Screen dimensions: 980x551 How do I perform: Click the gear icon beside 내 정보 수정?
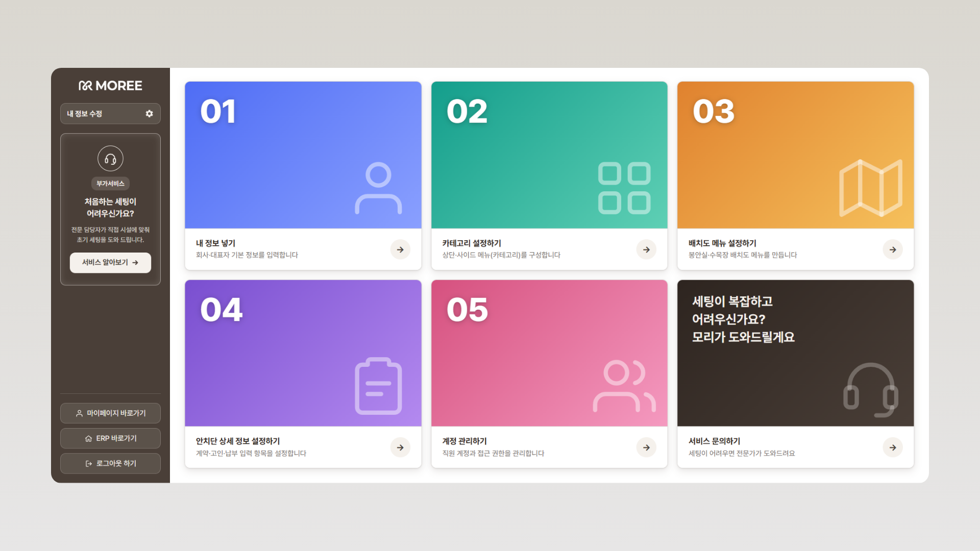149,114
